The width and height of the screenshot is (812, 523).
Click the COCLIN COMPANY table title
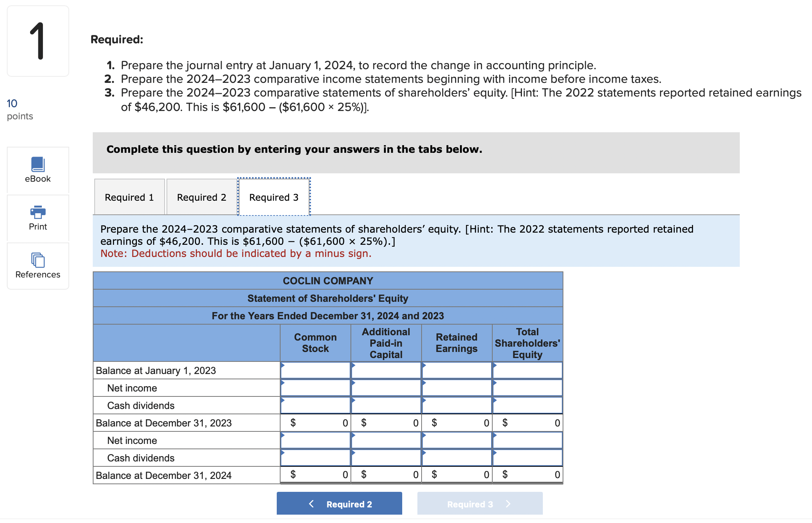[x=328, y=281]
